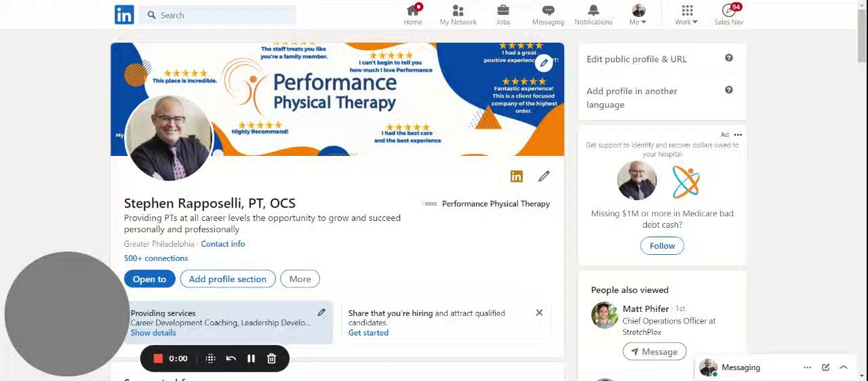
Task: Edit profile intro pencil icon
Action: click(x=544, y=176)
